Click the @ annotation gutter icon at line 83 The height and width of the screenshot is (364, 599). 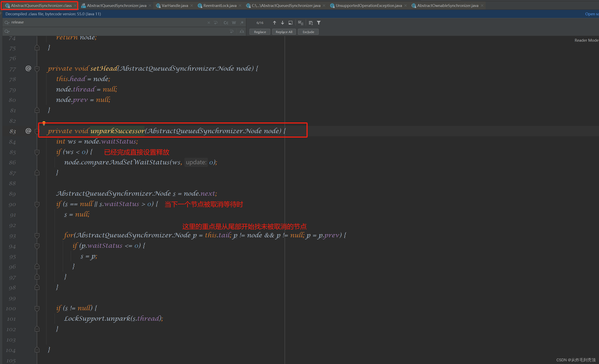(x=28, y=131)
